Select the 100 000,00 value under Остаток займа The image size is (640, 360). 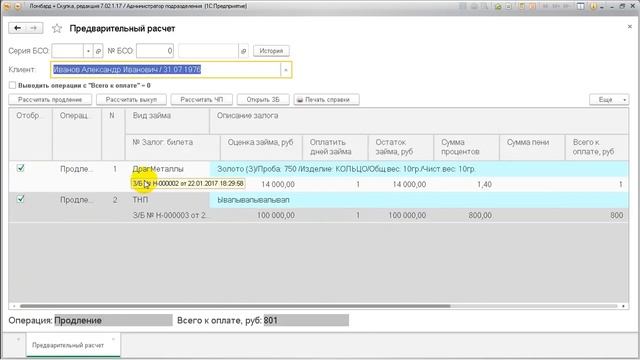[x=401, y=215]
